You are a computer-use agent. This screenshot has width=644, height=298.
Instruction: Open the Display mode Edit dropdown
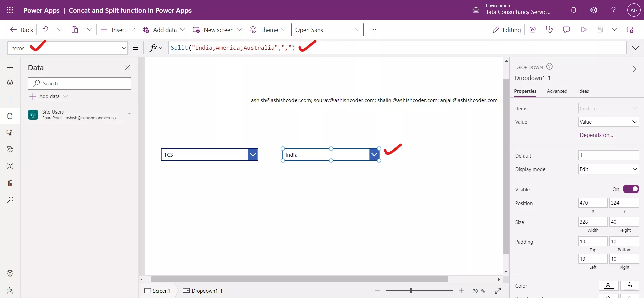(x=608, y=169)
